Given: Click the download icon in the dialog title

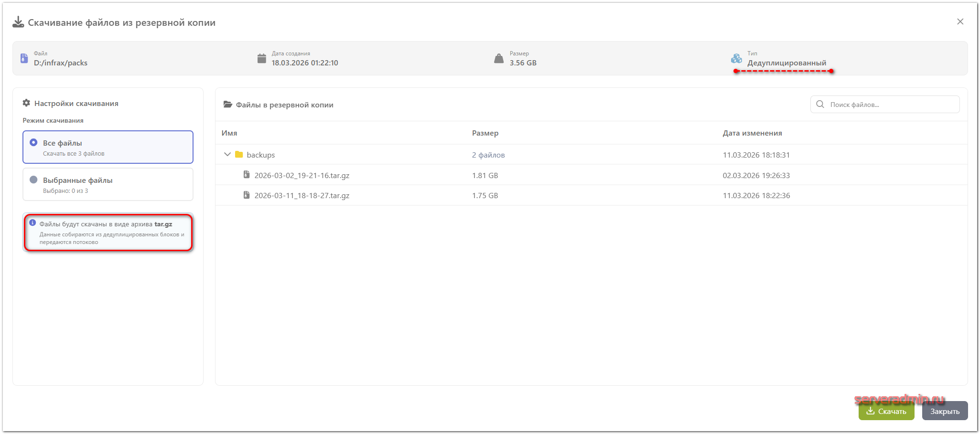Looking at the screenshot, I should click(18, 22).
